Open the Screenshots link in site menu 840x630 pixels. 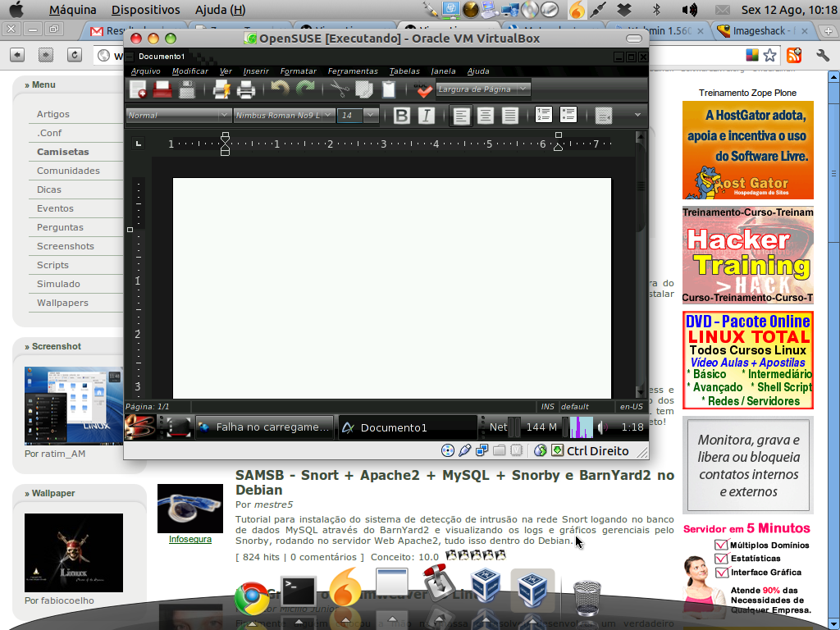point(66,246)
